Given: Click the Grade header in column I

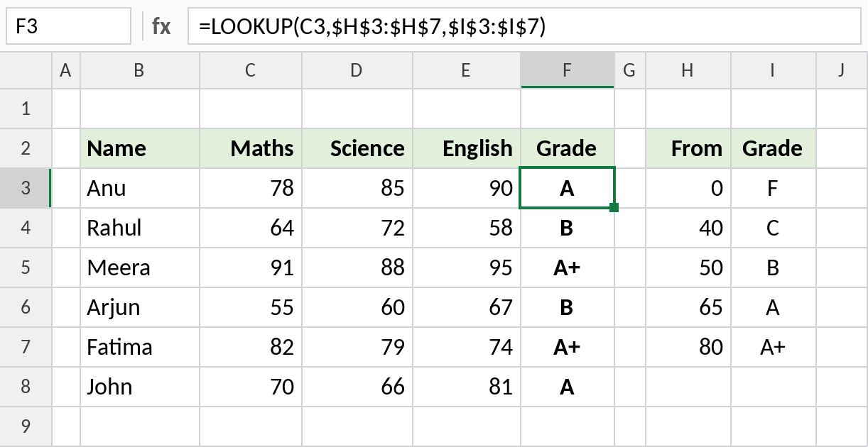Looking at the screenshot, I should [x=774, y=148].
